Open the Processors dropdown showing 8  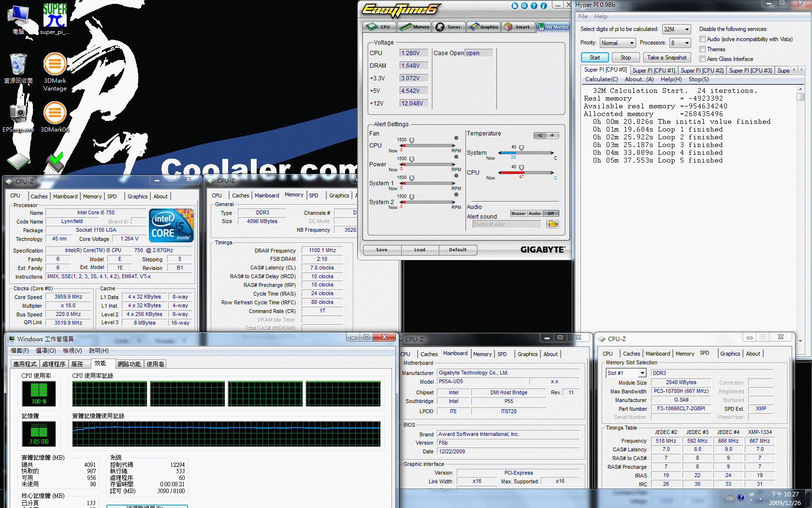coord(680,43)
